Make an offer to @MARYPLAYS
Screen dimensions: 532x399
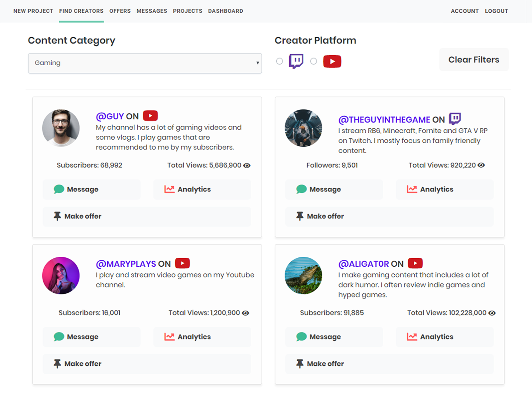coord(147,364)
